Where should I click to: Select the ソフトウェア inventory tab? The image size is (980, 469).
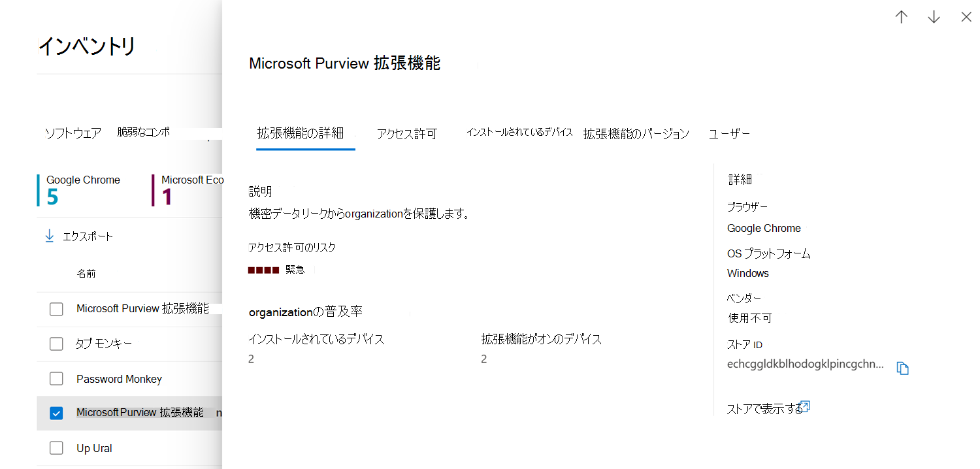pyautogui.click(x=73, y=133)
